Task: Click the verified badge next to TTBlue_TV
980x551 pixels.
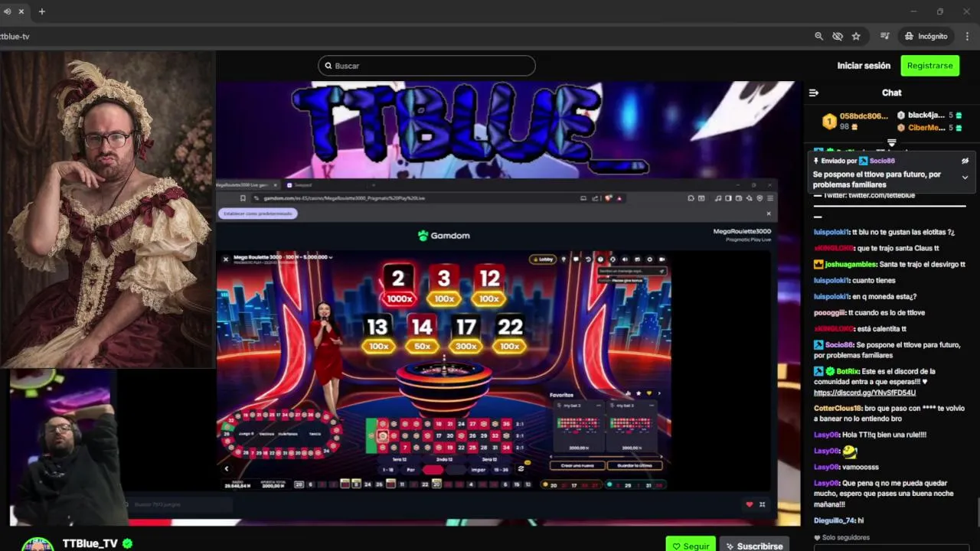Action: [128, 543]
